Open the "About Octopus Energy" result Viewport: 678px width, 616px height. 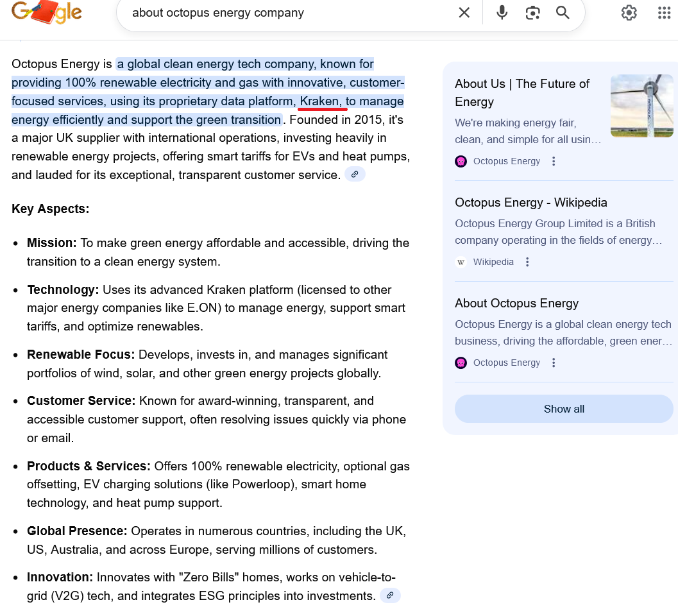click(x=516, y=303)
